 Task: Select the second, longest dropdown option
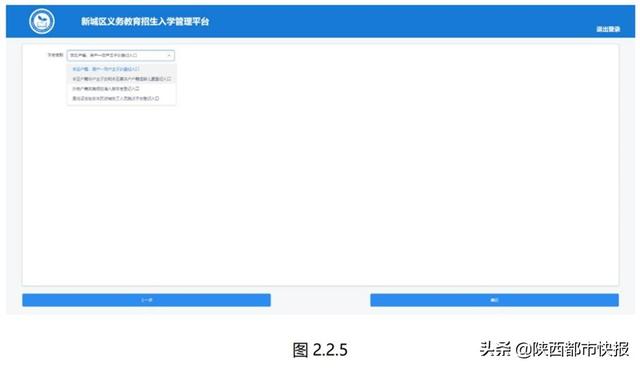[x=122, y=79]
